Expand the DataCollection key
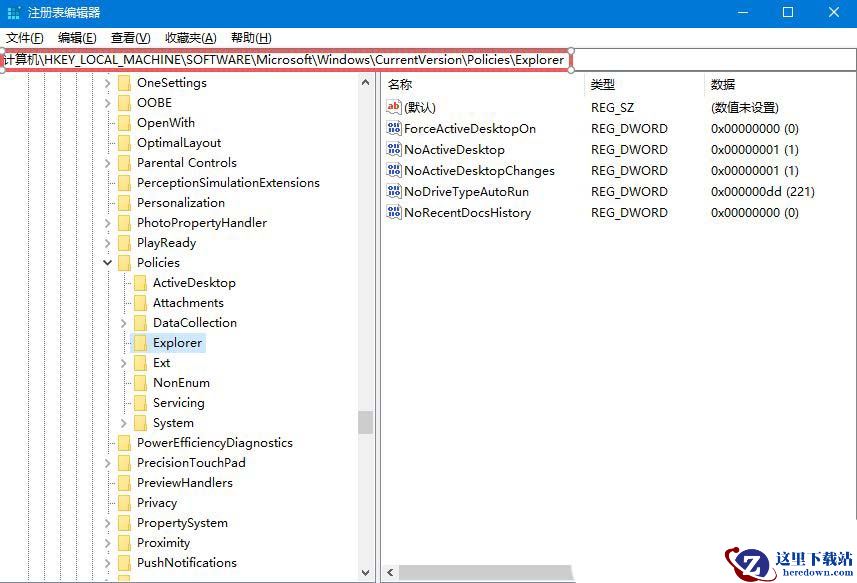The height and width of the screenshot is (583, 857). (x=124, y=323)
